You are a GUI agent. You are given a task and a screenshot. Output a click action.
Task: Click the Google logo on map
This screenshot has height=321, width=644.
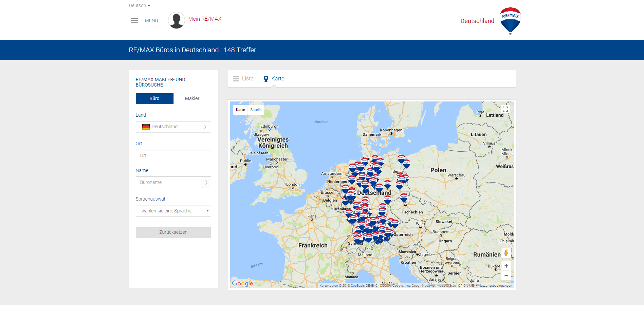click(x=242, y=283)
